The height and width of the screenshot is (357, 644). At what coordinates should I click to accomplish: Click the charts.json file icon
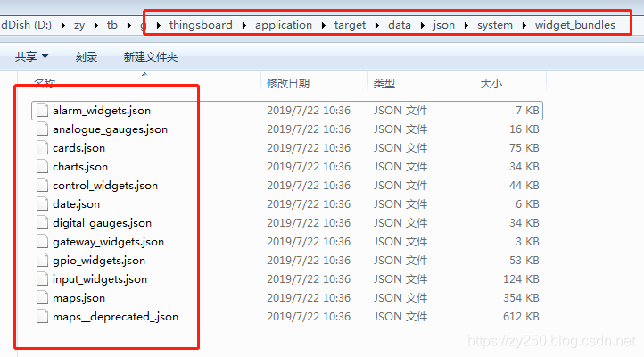click(42, 166)
